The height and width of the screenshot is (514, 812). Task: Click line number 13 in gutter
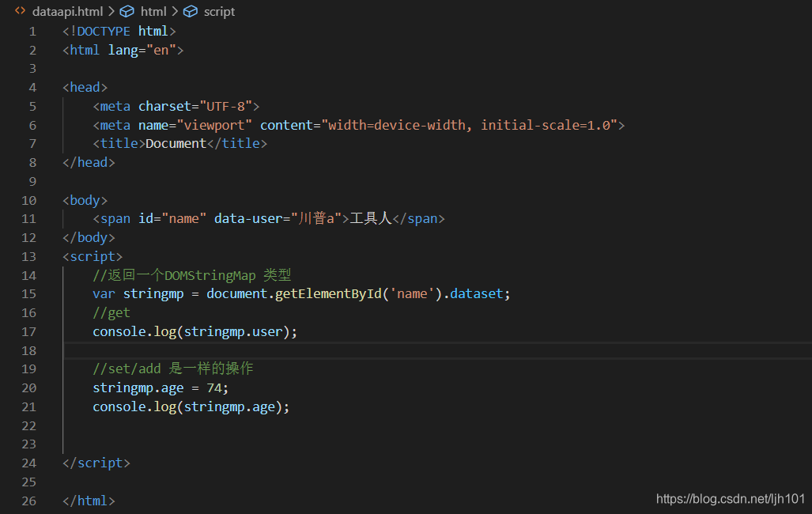click(29, 257)
